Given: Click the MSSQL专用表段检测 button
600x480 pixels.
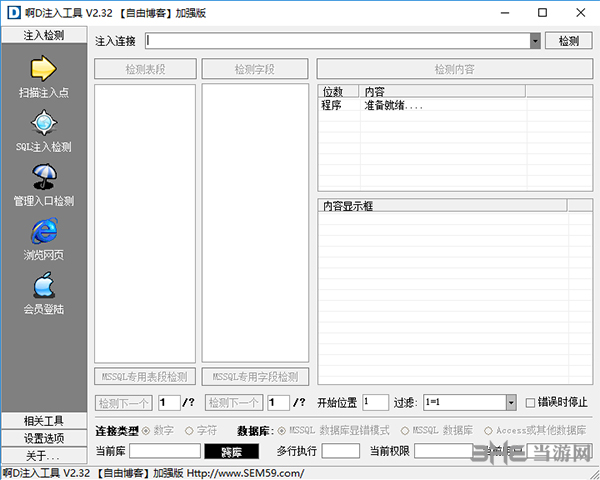Looking at the screenshot, I should coord(145,377).
